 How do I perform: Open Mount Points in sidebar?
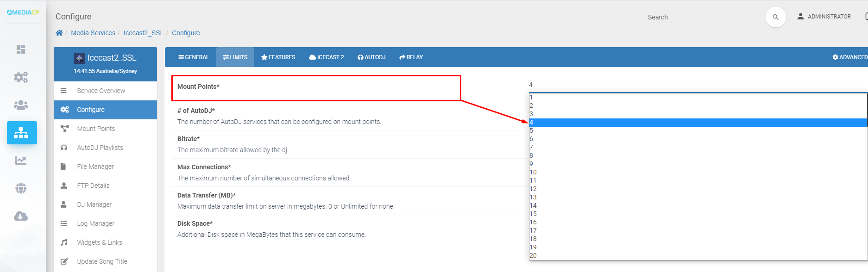[106, 129]
